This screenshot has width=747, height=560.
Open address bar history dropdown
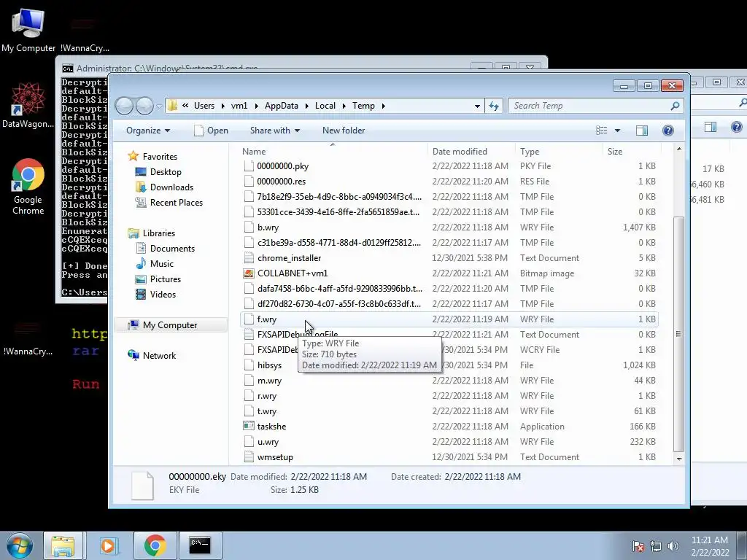tap(477, 106)
